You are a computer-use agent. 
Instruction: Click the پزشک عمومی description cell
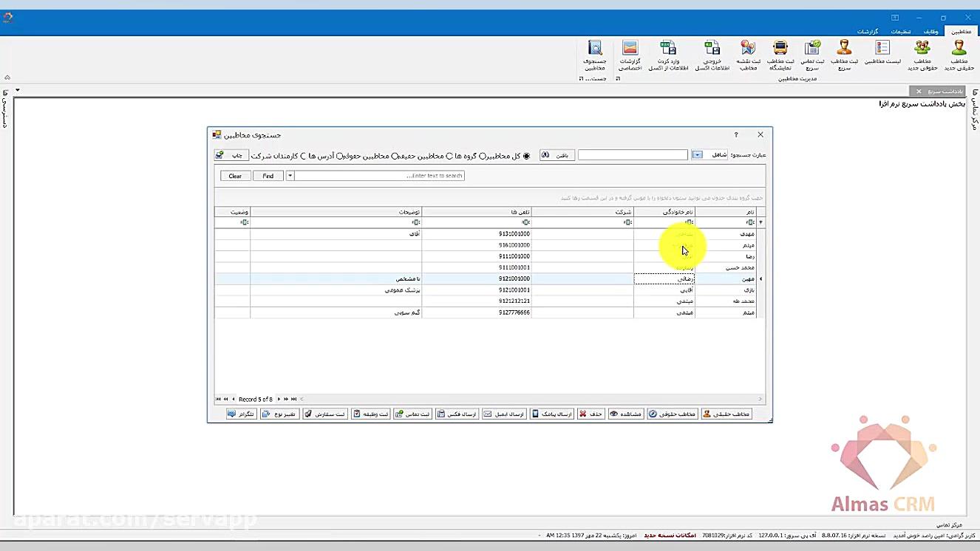coord(336,290)
